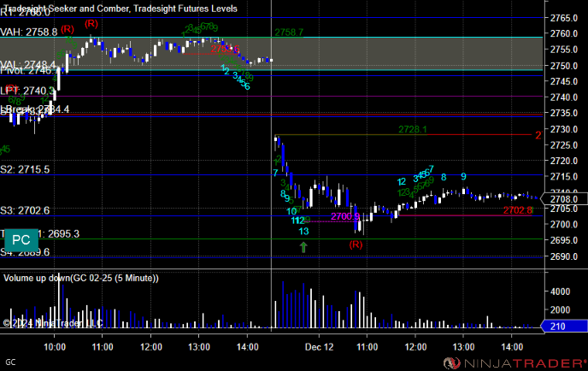
Task: Select the current price marker 2708.0
Action: [563, 199]
